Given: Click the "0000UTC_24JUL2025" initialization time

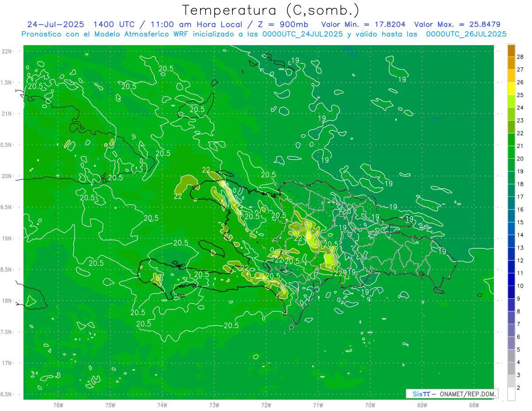Looking at the screenshot, I should (301, 34).
